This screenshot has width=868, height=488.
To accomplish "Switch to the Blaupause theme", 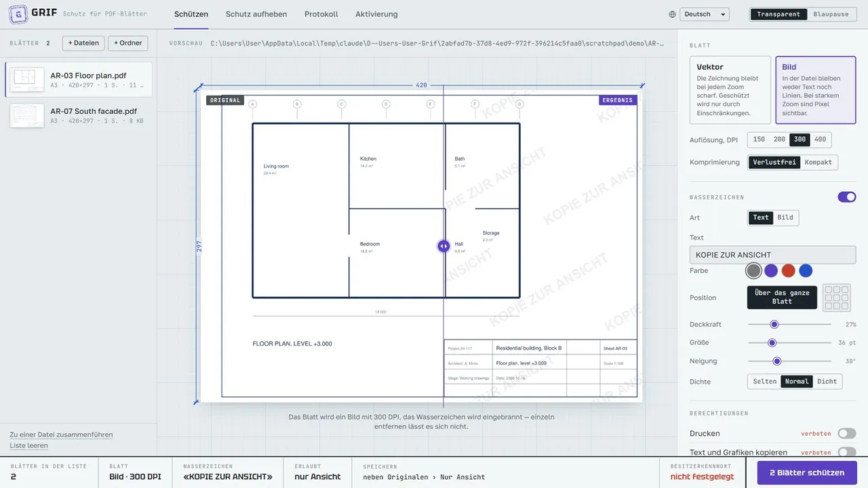I will (x=831, y=14).
